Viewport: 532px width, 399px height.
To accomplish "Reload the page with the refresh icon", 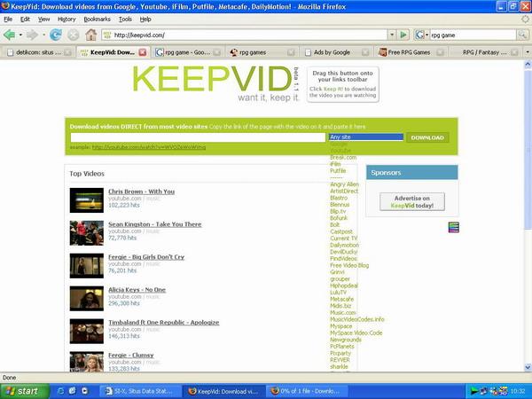I will click(x=56, y=35).
